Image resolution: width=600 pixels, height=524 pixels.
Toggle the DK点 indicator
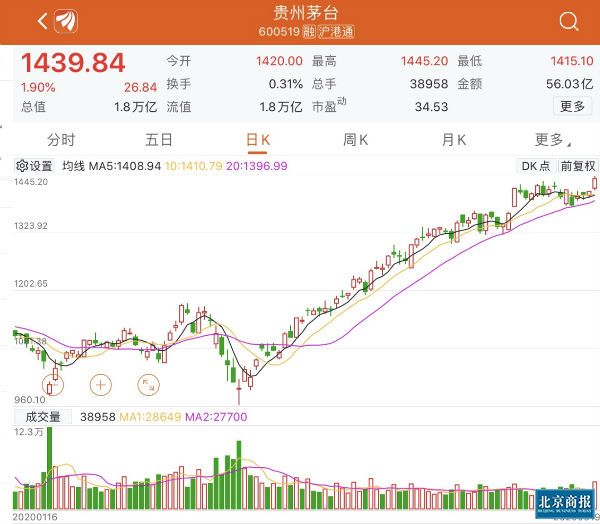[x=536, y=166]
